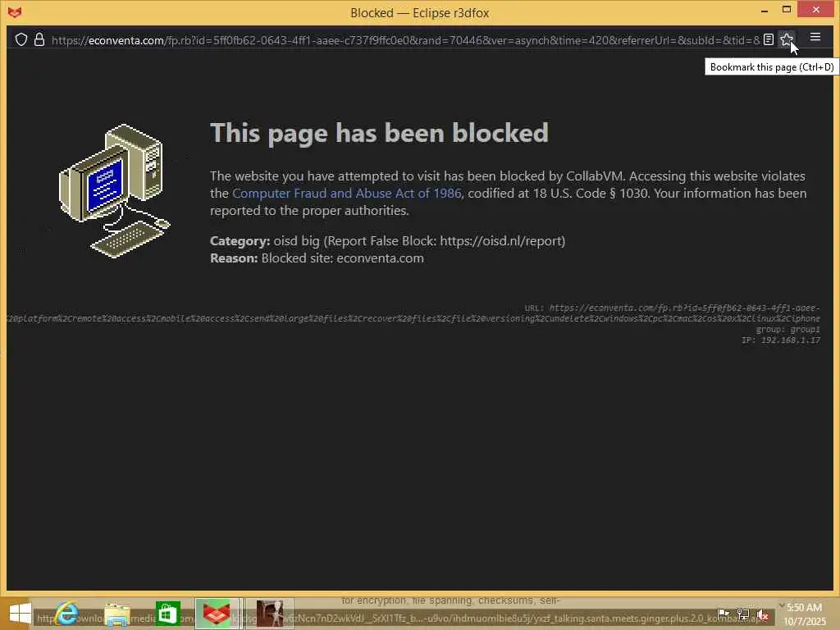Click the tracking protection shield icon
Screen dimensions: 840x630
click(x=21, y=39)
